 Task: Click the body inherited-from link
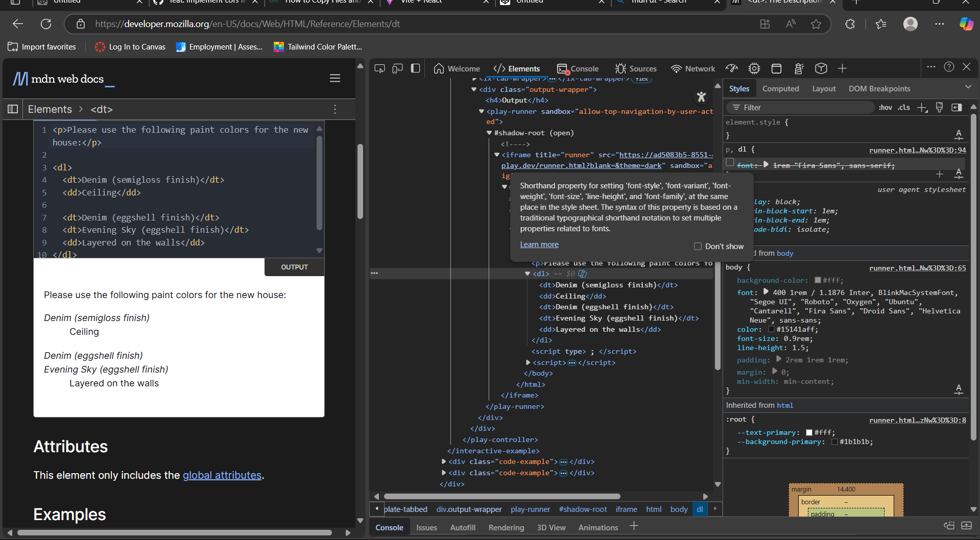click(785, 253)
